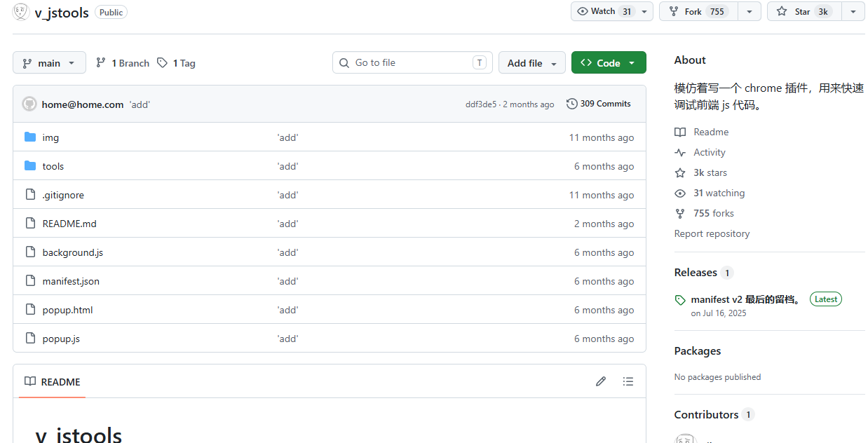
Task: View the 3k stars link
Action: (710, 172)
